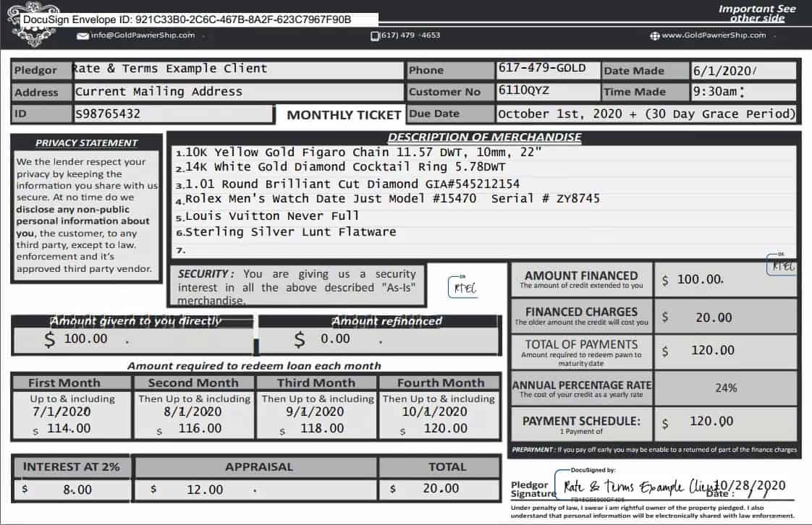Click the DocuSigned Pledgor signature

(637, 486)
